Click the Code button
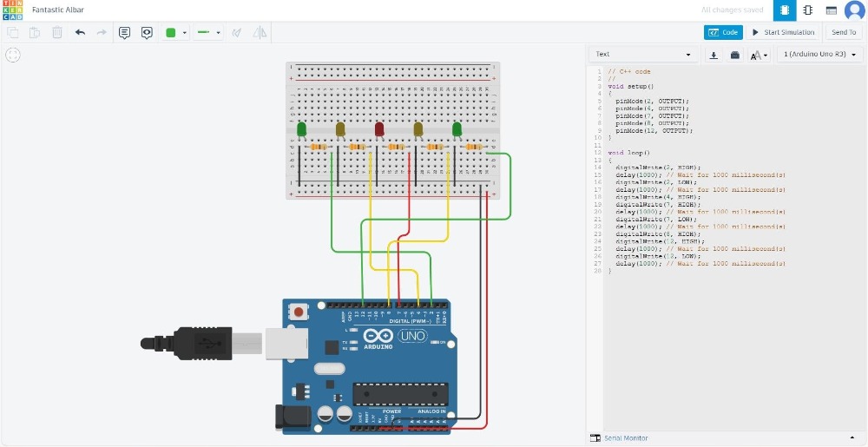Screen dimensions: 868x447 [723, 33]
